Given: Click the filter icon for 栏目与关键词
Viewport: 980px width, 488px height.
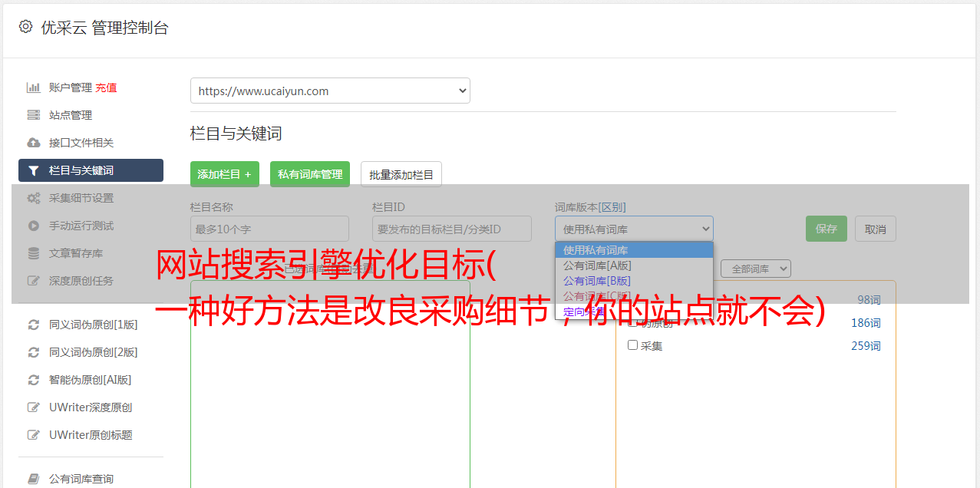Looking at the screenshot, I should point(34,170).
